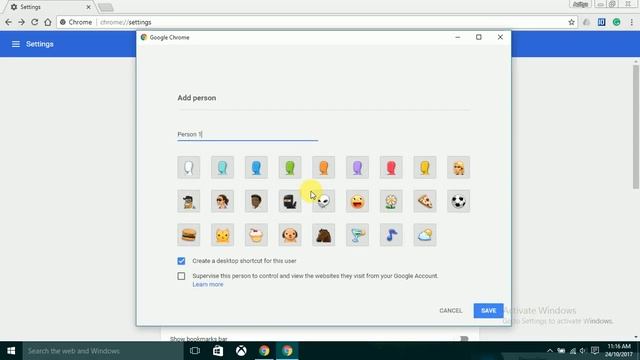Close the Settings browser tab
This screenshot has width=640, height=360.
point(88,7)
